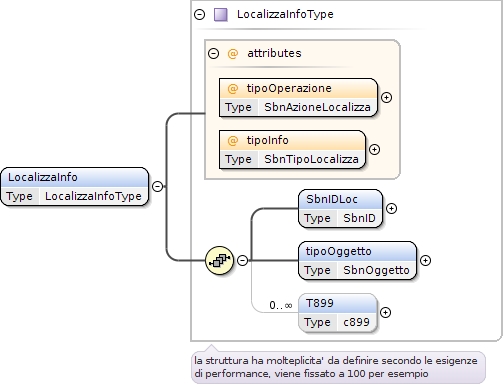Click the sequence compositor icon
The image size is (504, 387).
click(219, 260)
